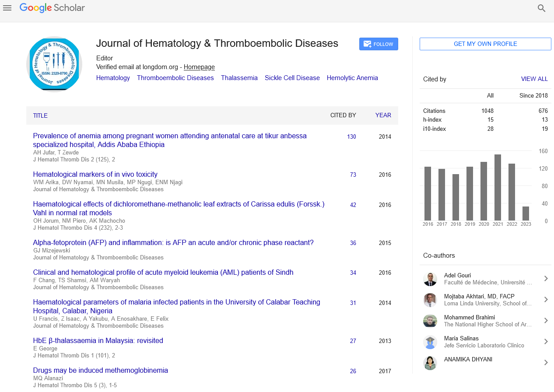Screen dimensions: 554x392
Task: Sort articles by Year column
Action: [x=383, y=115]
